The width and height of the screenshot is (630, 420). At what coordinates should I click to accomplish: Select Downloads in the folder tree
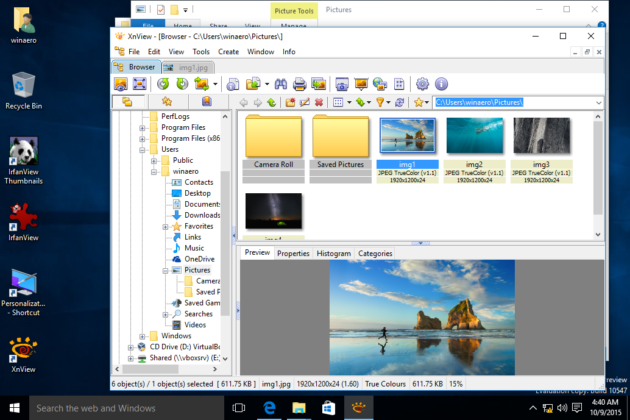[x=202, y=215]
